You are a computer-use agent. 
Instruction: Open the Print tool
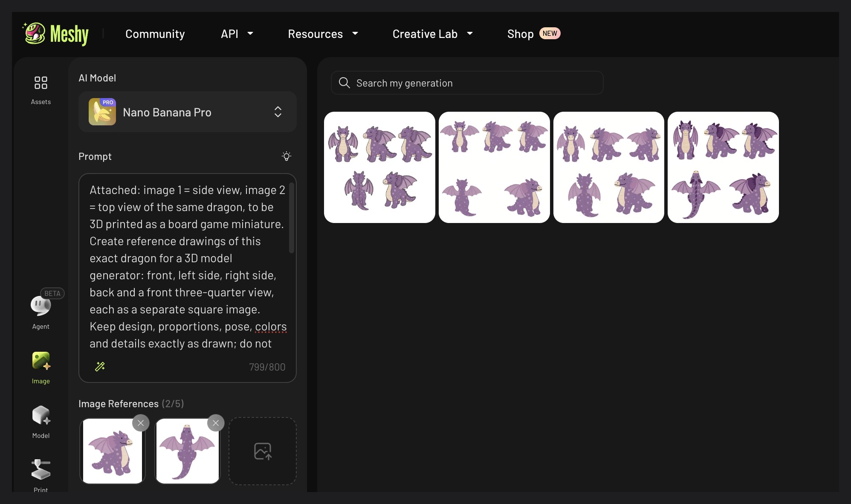(x=41, y=475)
